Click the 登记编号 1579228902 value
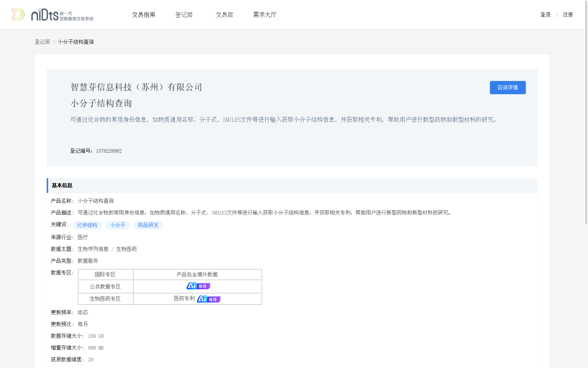Image resolution: width=588 pixels, height=368 pixels. tap(109, 151)
